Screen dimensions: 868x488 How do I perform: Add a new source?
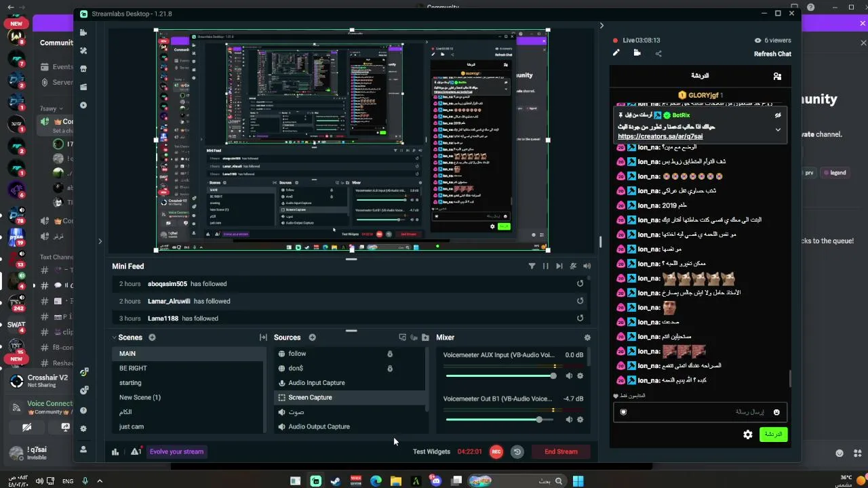(x=312, y=338)
